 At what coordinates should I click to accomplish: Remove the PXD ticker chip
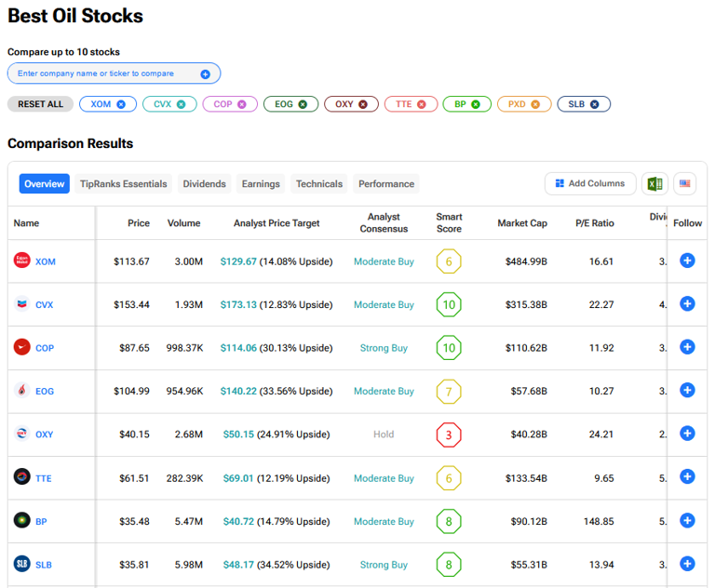(535, 104)
